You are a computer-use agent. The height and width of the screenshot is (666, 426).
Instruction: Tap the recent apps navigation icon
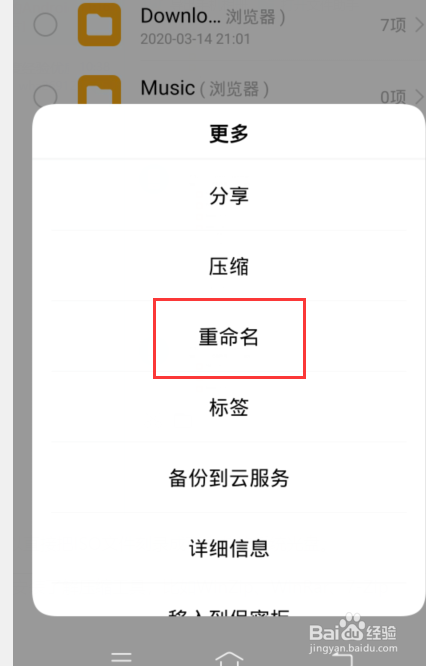pos(121,657)
